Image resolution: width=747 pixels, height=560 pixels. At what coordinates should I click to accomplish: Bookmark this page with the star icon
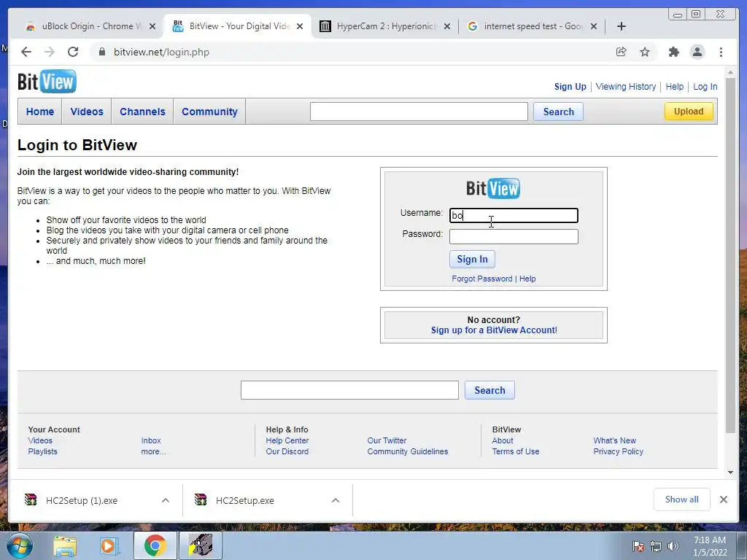(645, 52)
